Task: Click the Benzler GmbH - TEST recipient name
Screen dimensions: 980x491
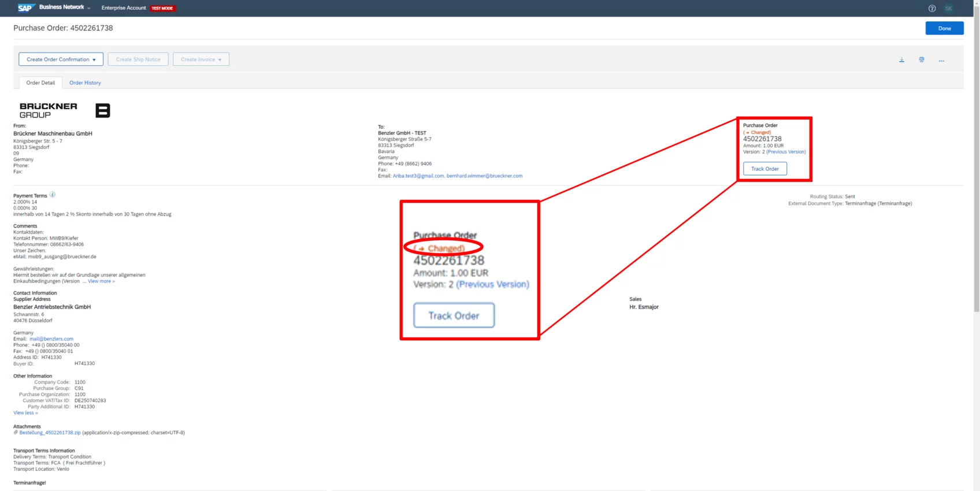Action: [x=402, y=133]
